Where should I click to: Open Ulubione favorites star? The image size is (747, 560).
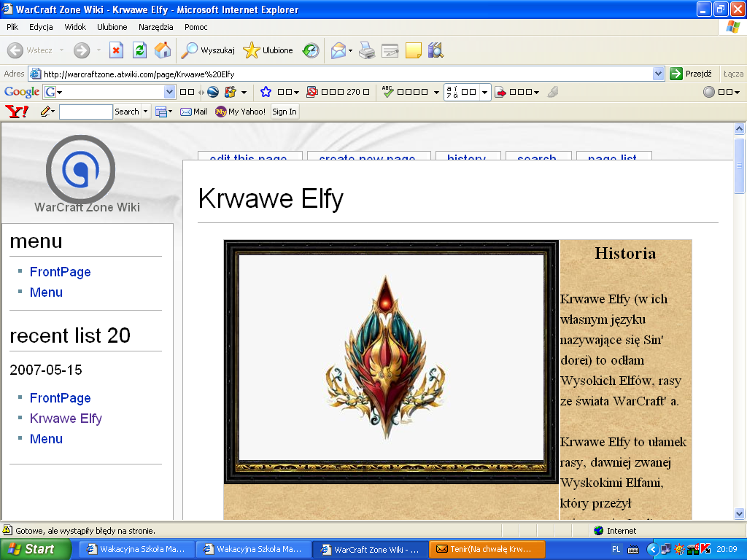[x=251, y=50]
